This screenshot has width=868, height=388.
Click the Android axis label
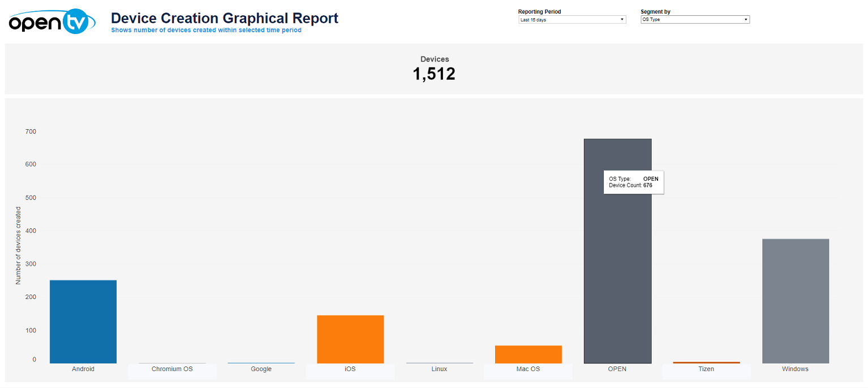pyautogui.click(x=83, y=369)
